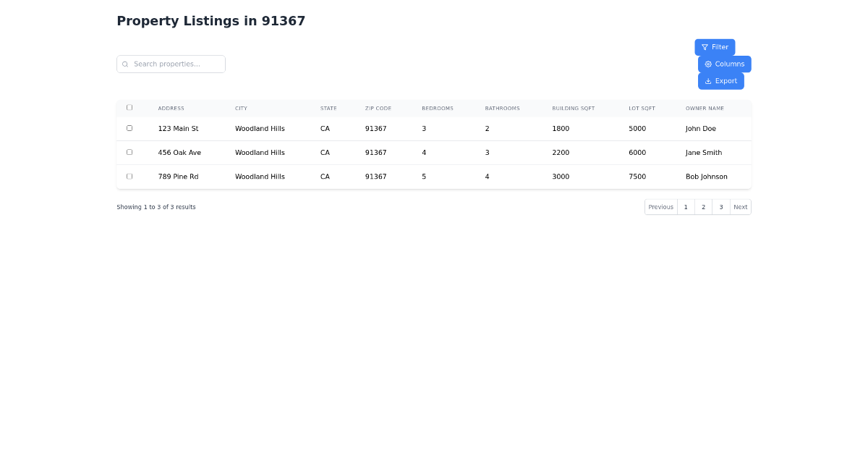The image size is (868, 456).
Task: Toggle the select-all checkbox in the table header
Action: pos(129,106)
